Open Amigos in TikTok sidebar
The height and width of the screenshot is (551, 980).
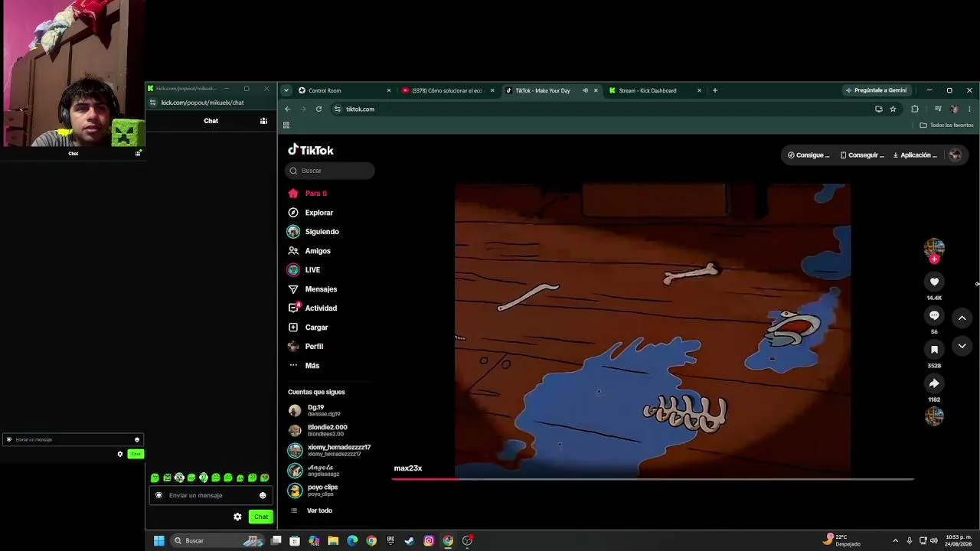coord(309,251)
